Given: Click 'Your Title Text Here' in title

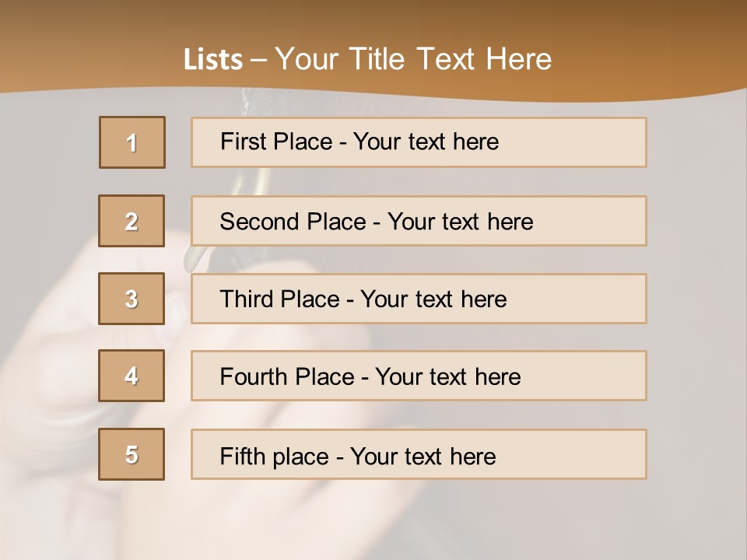Looking at the screenshot, I should [413, 59].
